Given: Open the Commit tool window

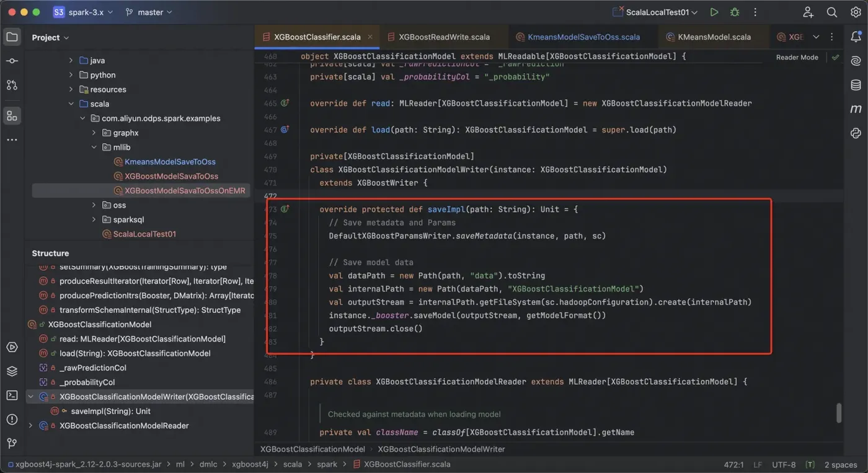Looking at the screenshot, I should [12, 61].
